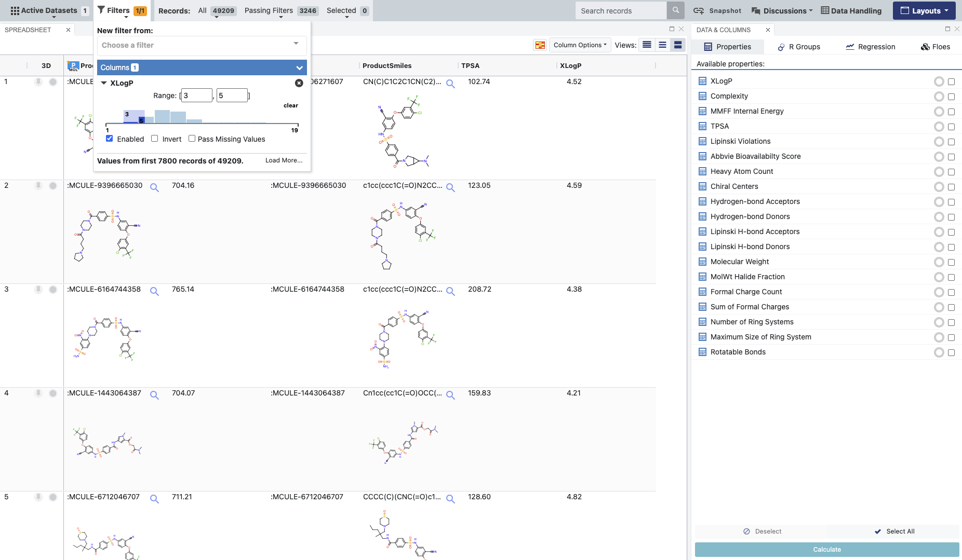The image size is (962, 560).
Task: Click the color-coding icon beside Column Options
Action: [540, 45]
